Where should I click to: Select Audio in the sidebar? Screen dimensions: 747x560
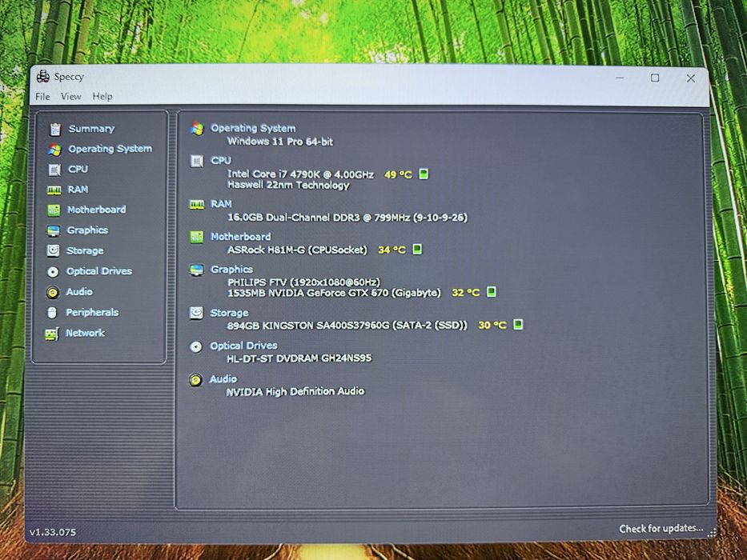[x=79, y=291]
